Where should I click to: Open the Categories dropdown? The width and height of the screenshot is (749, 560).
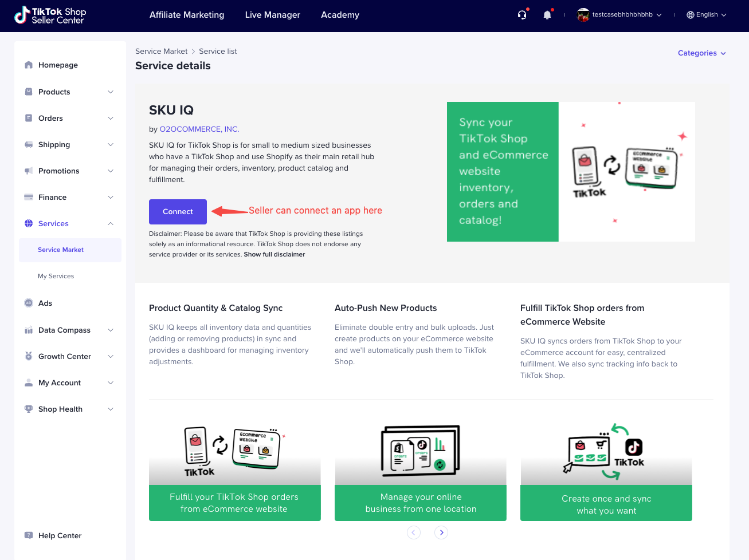point(702,53)
